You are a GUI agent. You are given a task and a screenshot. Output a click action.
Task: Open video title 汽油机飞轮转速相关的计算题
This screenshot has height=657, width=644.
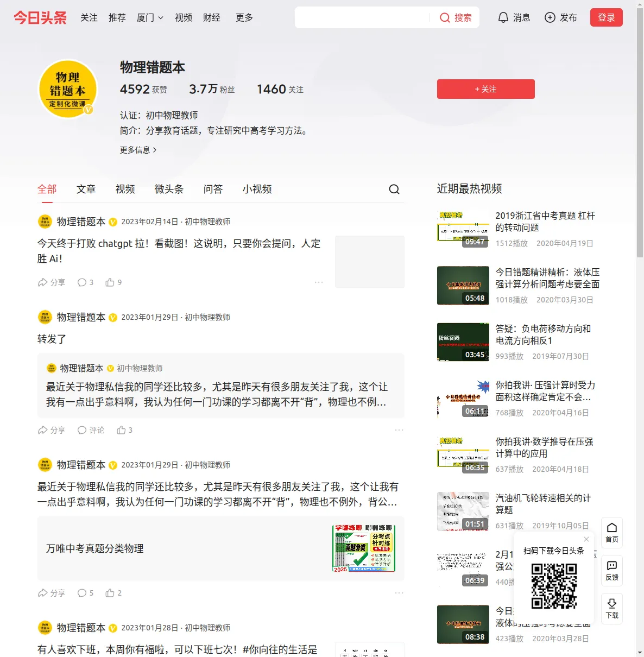coord(543,504)
